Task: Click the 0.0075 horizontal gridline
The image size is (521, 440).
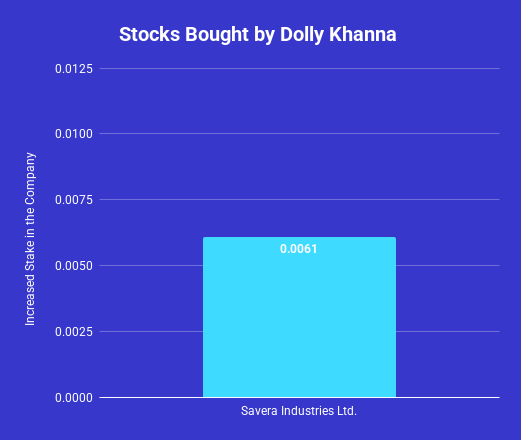Action: (x=299, y=199)
